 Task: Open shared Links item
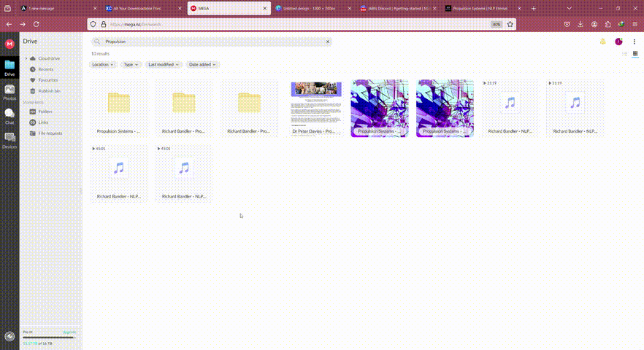43,122
